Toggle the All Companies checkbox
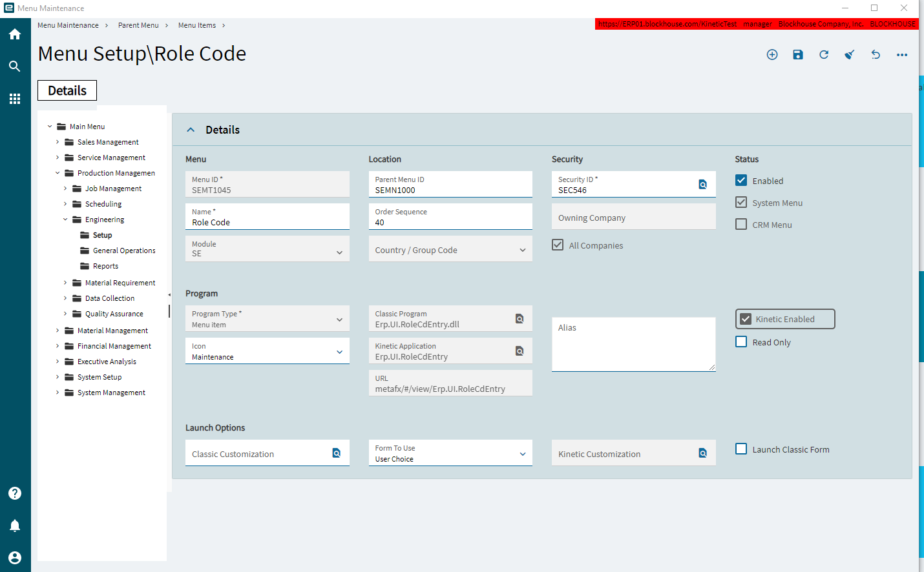This screenshot has height=572, width=924. (x=558, y=245)
